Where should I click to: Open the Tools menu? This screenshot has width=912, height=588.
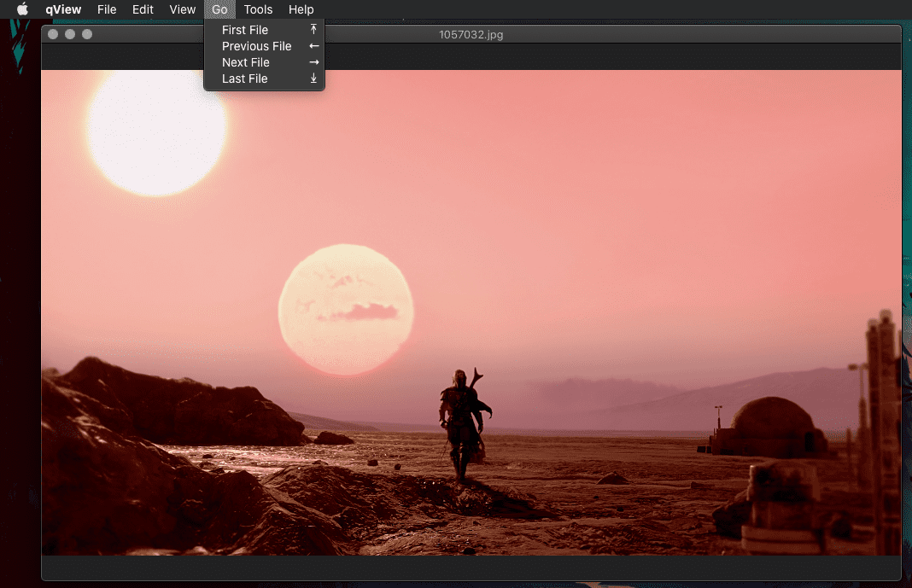(258, 9)
